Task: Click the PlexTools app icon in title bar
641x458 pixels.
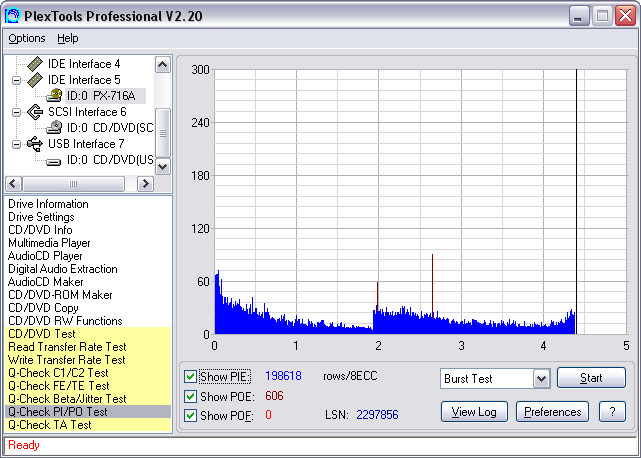Action: [x=12, y=16]
